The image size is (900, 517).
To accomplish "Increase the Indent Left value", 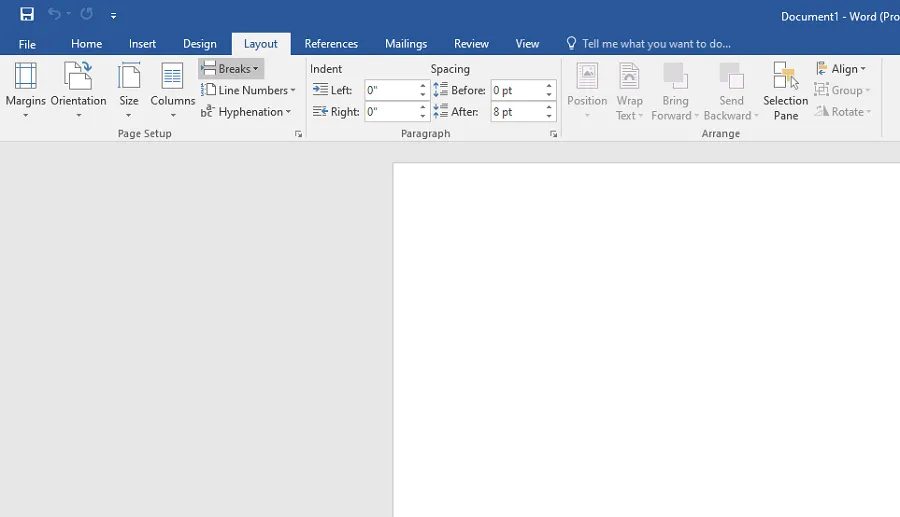I will pyautogui.click(x=422, y=86).
